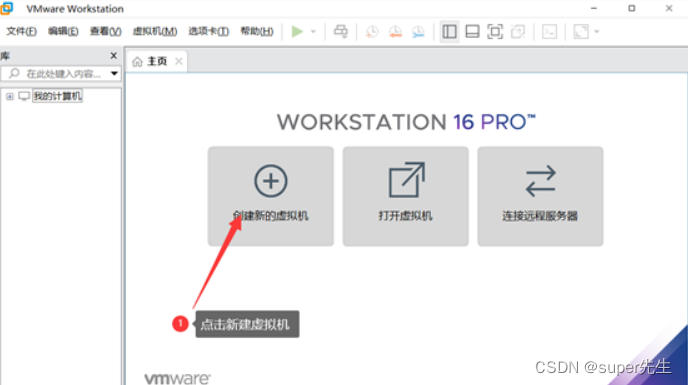This screenshot has width=688, height=385.
Task: Click the take snapshot clock icon
Action: click(x=372, y=32)
